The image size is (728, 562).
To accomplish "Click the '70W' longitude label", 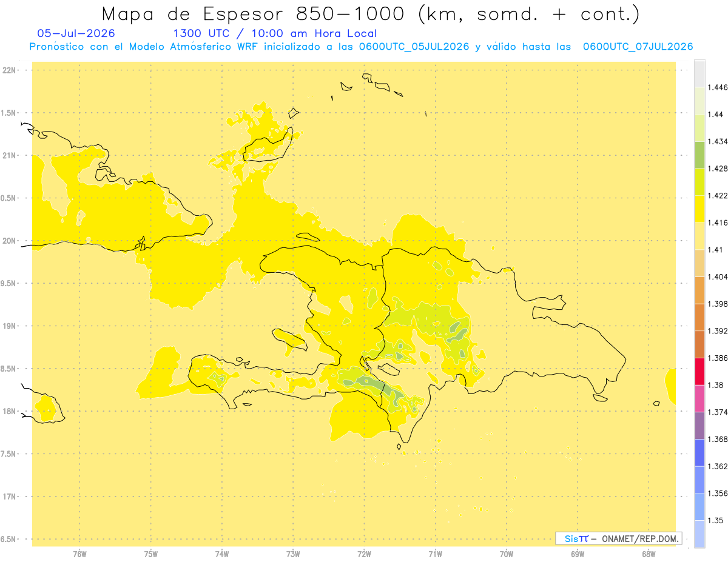I will coord(507,554).
